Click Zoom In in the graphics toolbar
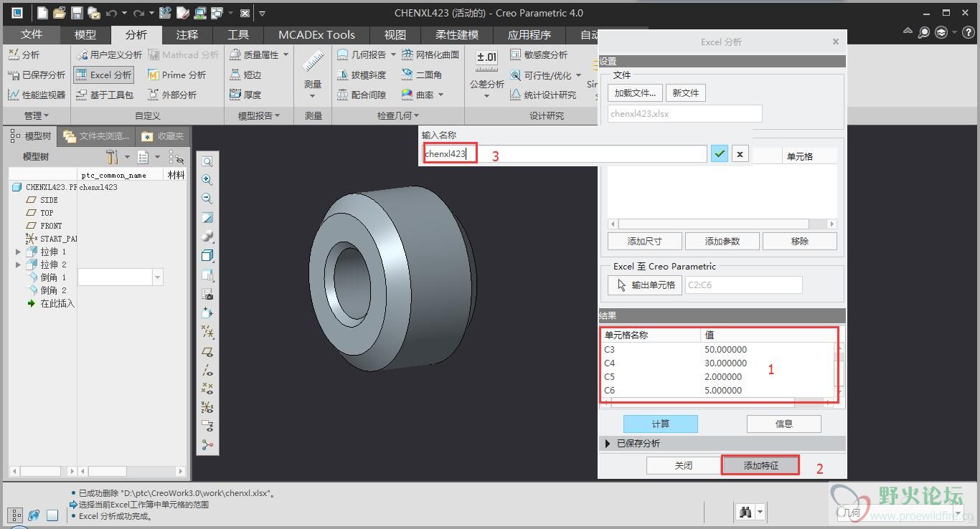Image resolution: width=980 pixels, height=529 pixels. (x=207, y=180)
